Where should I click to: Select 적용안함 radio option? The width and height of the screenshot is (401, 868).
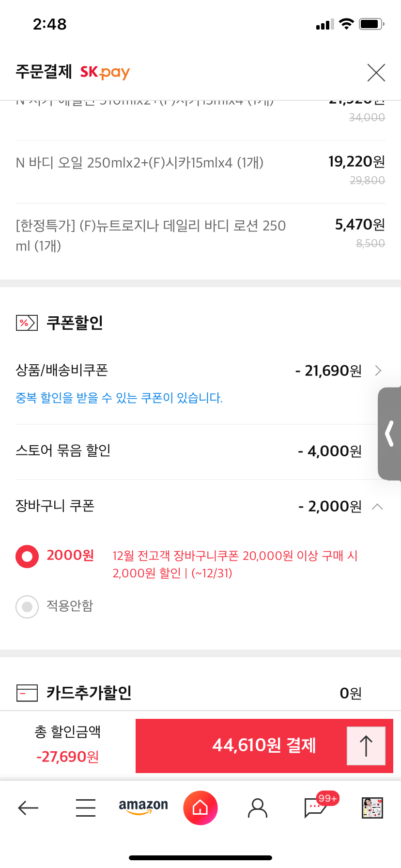pos(27,606)
